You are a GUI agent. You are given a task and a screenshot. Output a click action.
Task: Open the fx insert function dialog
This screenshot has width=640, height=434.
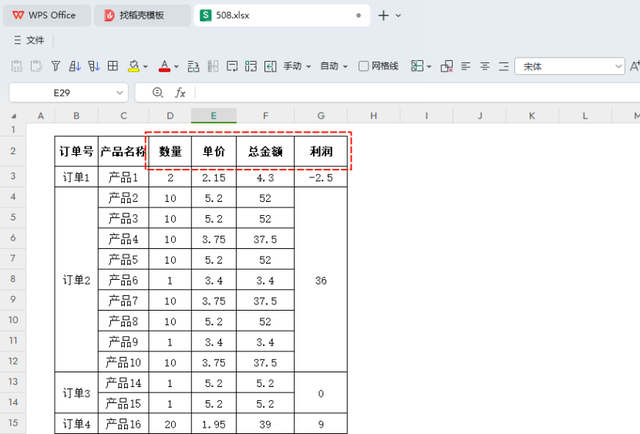coord(180,93)
